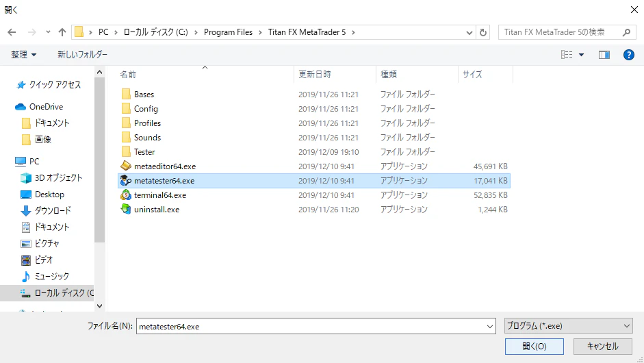The image size is (644, 363).
Task: Click the PC breadcrumb segment
Action: pyautogui.click(x=103, y=32)
